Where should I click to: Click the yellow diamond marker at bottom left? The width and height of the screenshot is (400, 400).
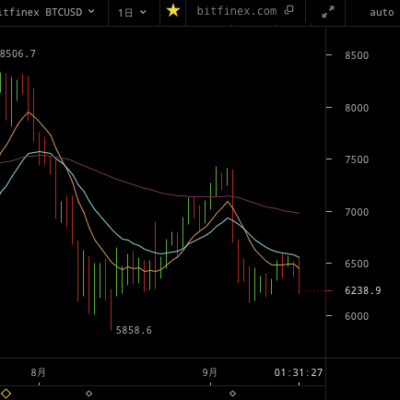pos(6,393)
